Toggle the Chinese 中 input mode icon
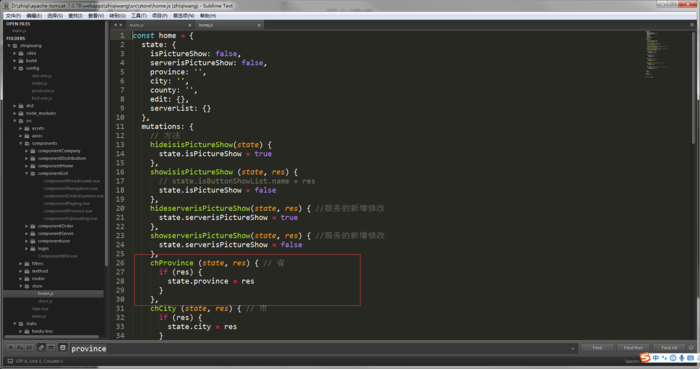This screenshot has height=369, width=700. click(x=655, y=358)
